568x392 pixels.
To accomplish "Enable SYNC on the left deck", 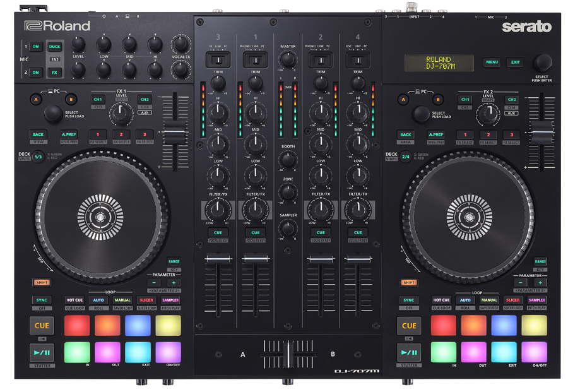I will point(42,300).
